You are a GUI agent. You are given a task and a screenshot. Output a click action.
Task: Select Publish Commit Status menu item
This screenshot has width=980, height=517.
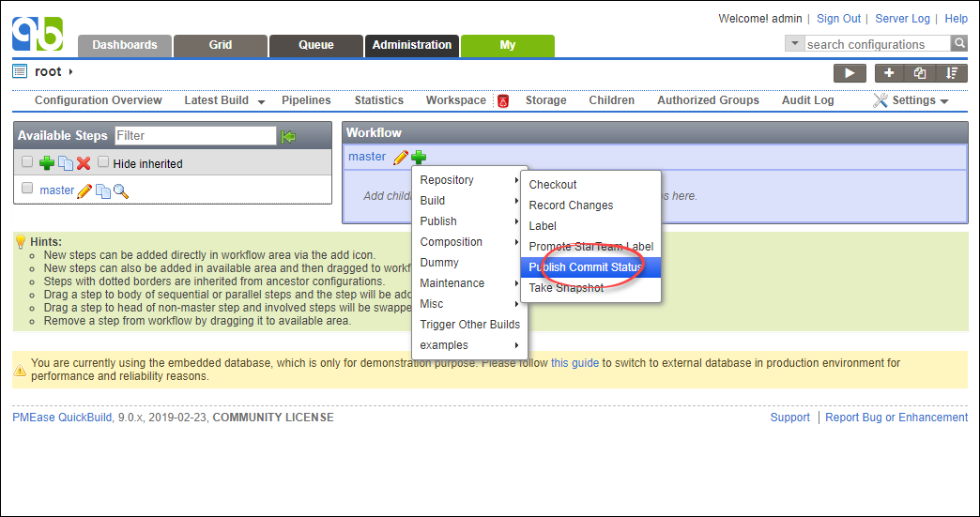tap(590, 266)
